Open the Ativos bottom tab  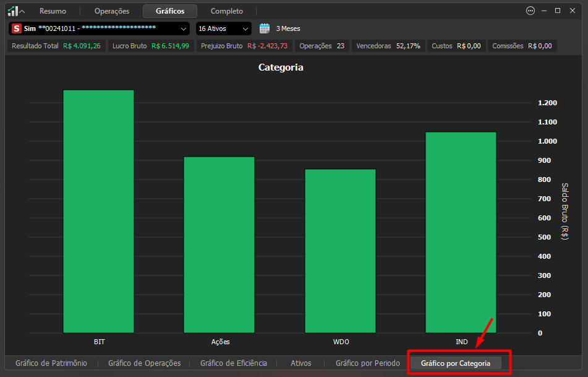pos(300,363)
